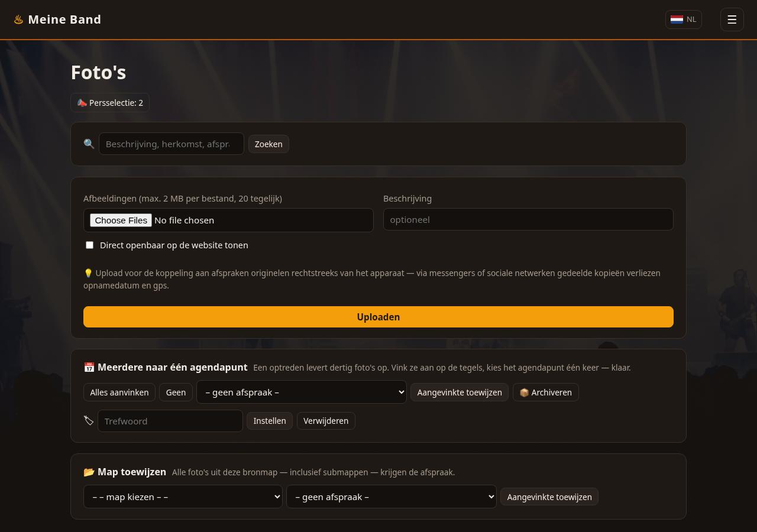Click the Geen selection button
Viewport: 757px width, 532px height.
click(176, 392)
